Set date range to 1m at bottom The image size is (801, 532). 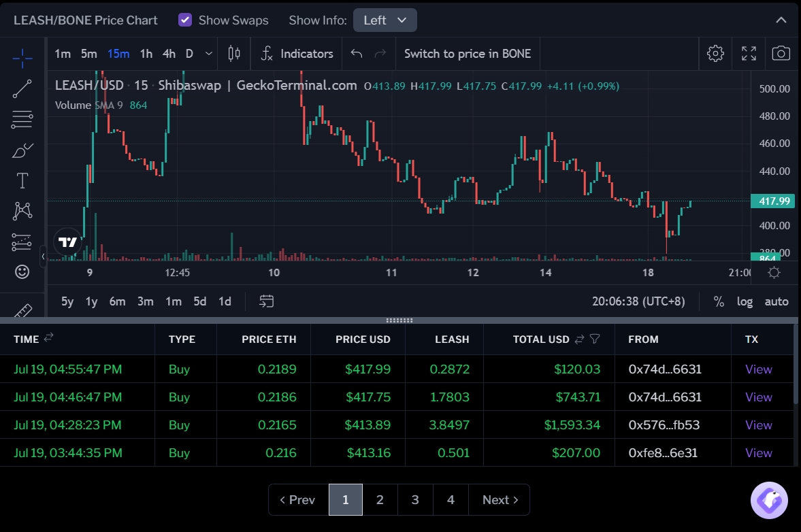tap(174, 301)
